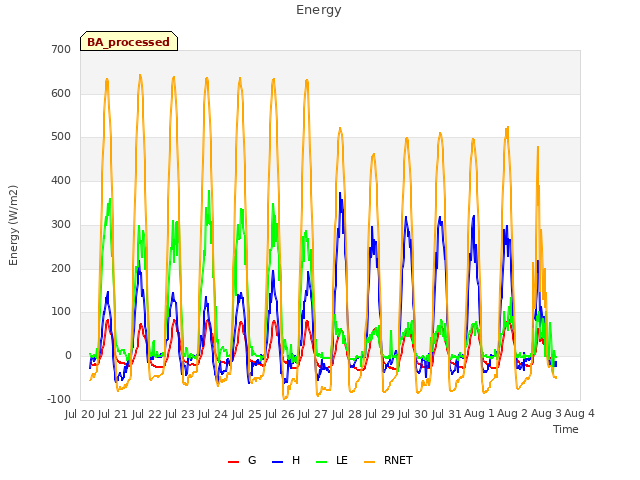Viewport: 640px width, 480px height.
Task: Click the 700 y-axis tick label
Action: pos(61,49)
